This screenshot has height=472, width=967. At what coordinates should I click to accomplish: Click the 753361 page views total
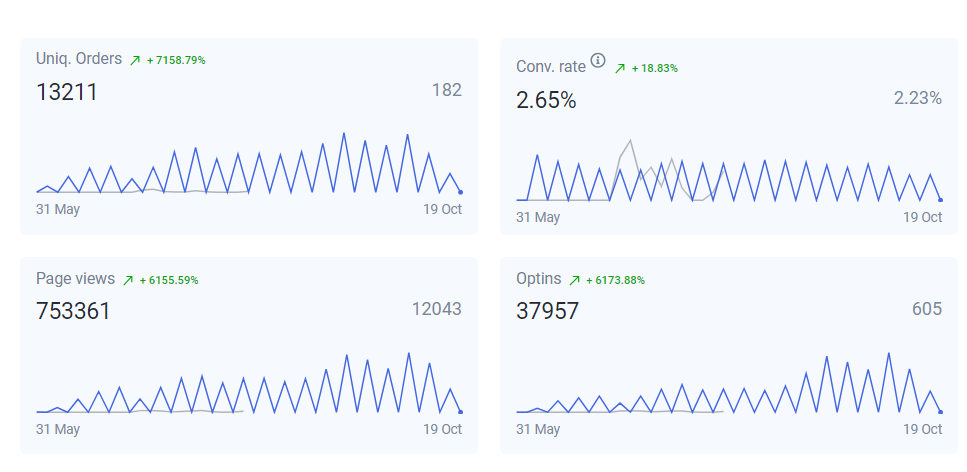[x=73, y=311]
